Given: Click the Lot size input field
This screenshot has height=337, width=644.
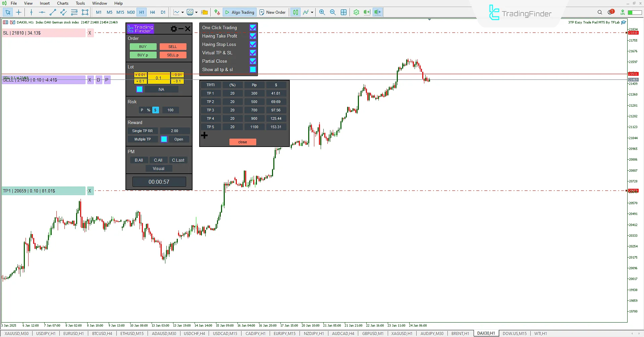Looking at the screenshot, I should (x=159, y=77).
